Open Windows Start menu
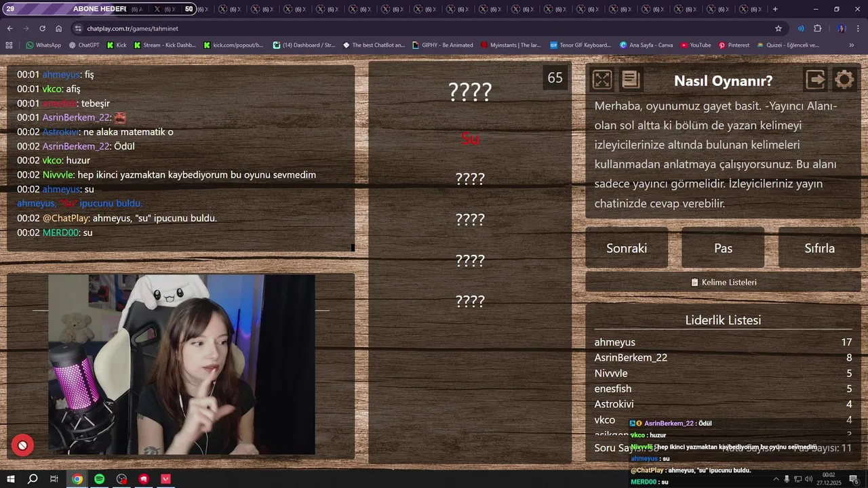The image size is (868, 488). [x=10, y=479]
